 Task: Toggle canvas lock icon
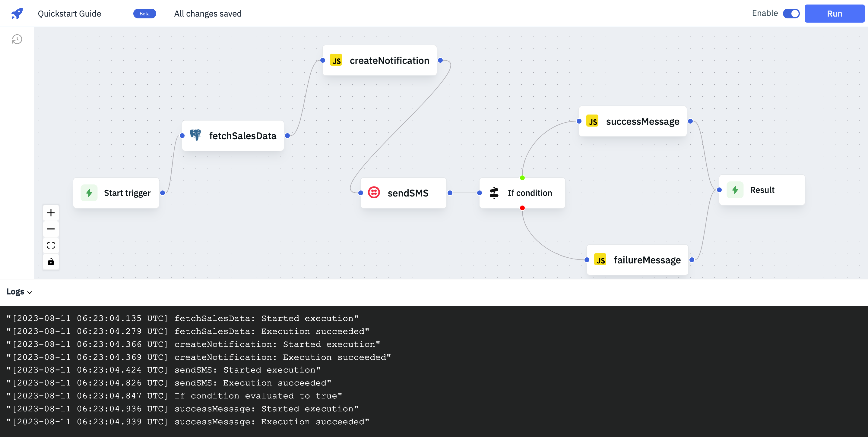click(51, 262)
